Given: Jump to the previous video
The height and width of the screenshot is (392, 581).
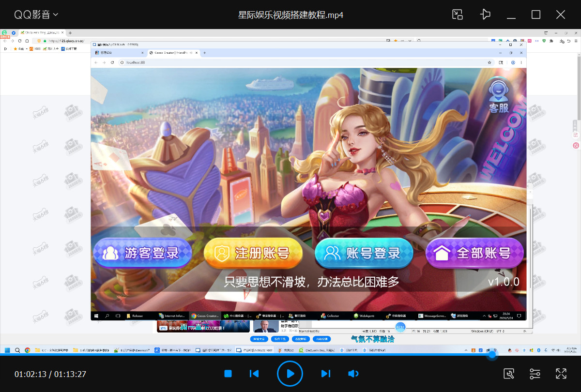Looking at the screenshot, I should coord(254,374).
